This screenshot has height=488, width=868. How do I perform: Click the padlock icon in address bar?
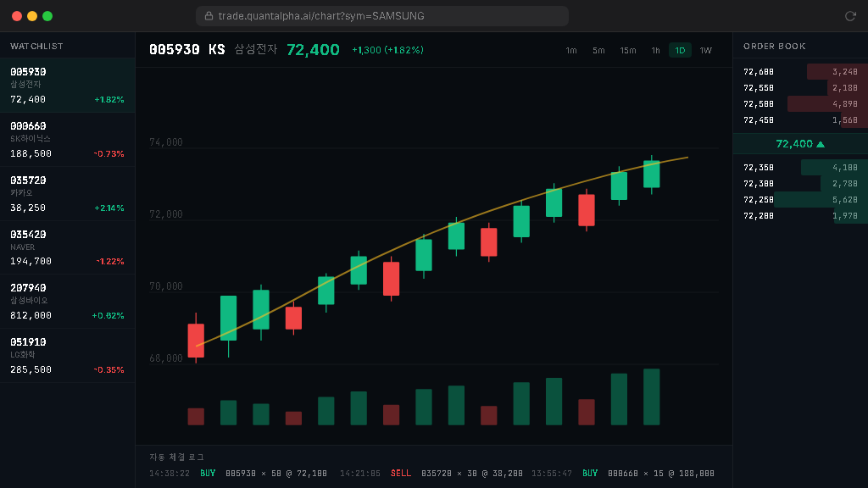[x=209, y=16]
